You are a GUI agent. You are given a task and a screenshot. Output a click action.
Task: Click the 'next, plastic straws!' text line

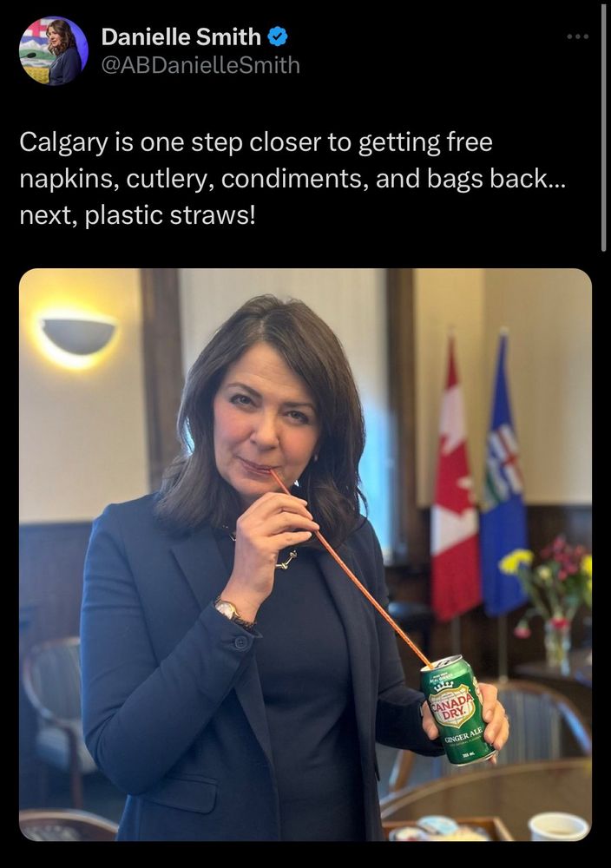point(137,215)
